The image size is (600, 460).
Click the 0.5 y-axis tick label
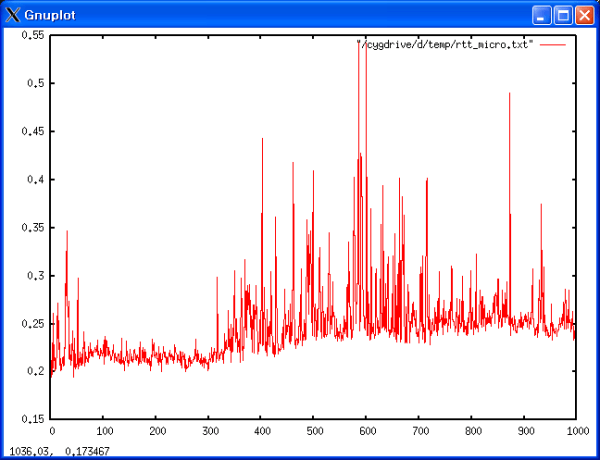coord(36,83)
